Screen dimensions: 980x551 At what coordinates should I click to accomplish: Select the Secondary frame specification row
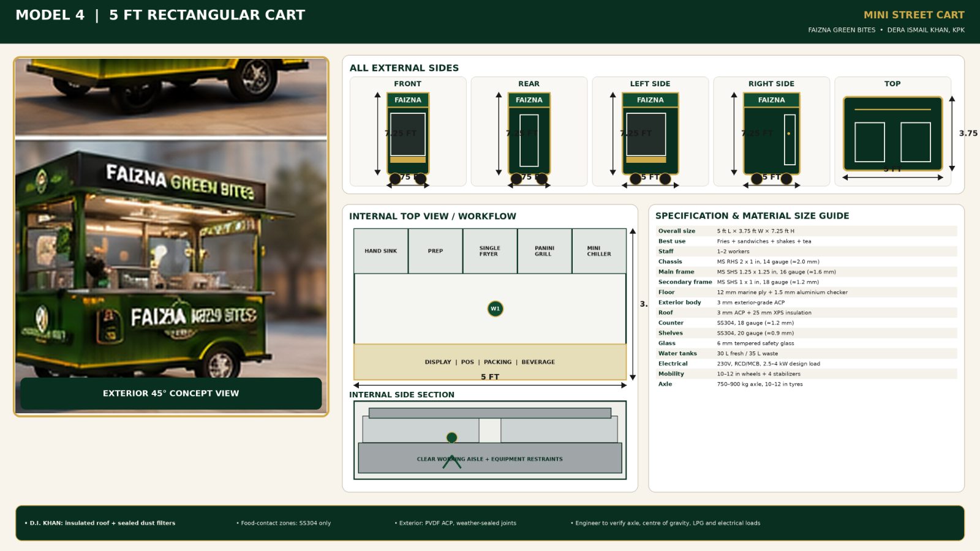[806, 282]
